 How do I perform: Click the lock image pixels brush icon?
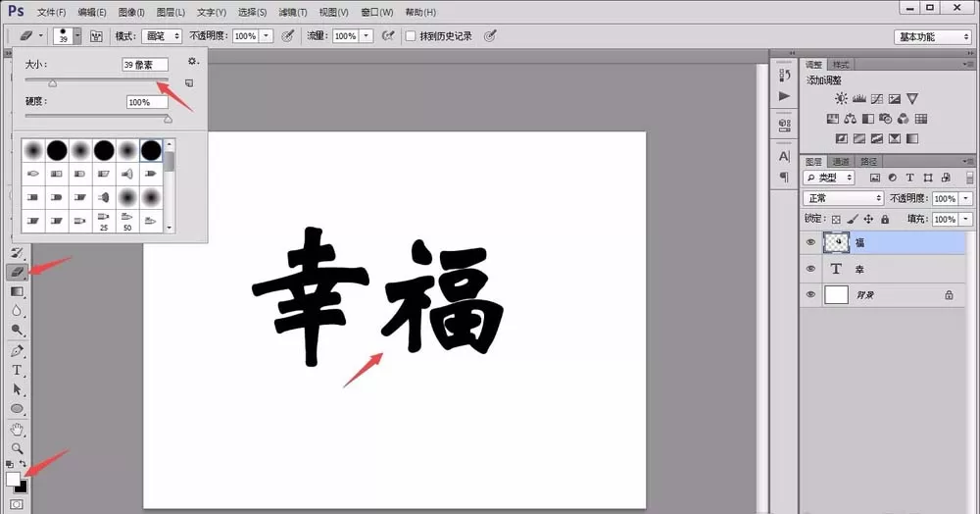(853, 219)
